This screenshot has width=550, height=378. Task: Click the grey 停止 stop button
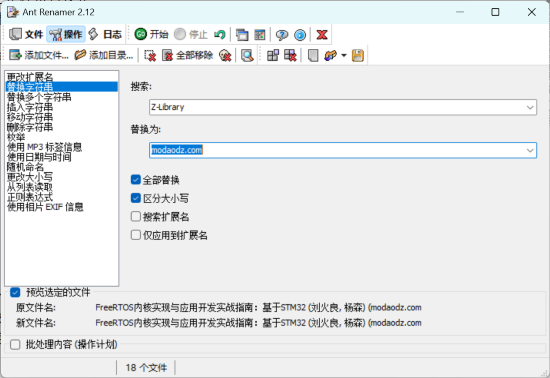190,34
